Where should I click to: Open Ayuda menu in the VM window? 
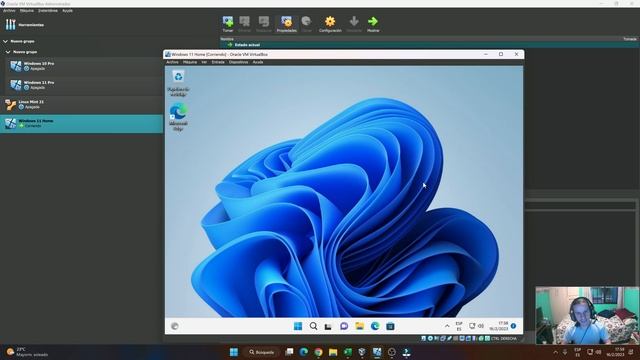tap(258, 62)
